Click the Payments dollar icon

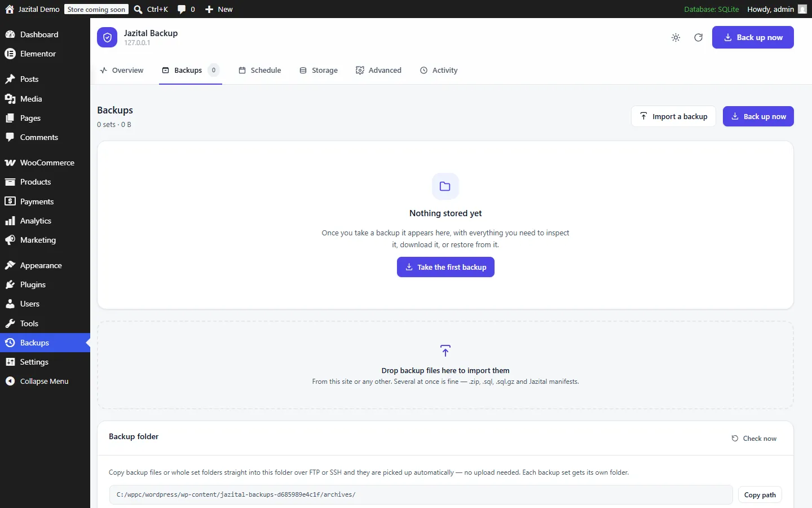(10, 202)
